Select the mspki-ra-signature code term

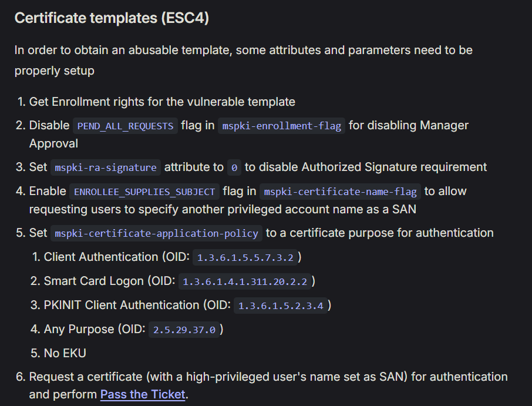click(x=106, y=167)
